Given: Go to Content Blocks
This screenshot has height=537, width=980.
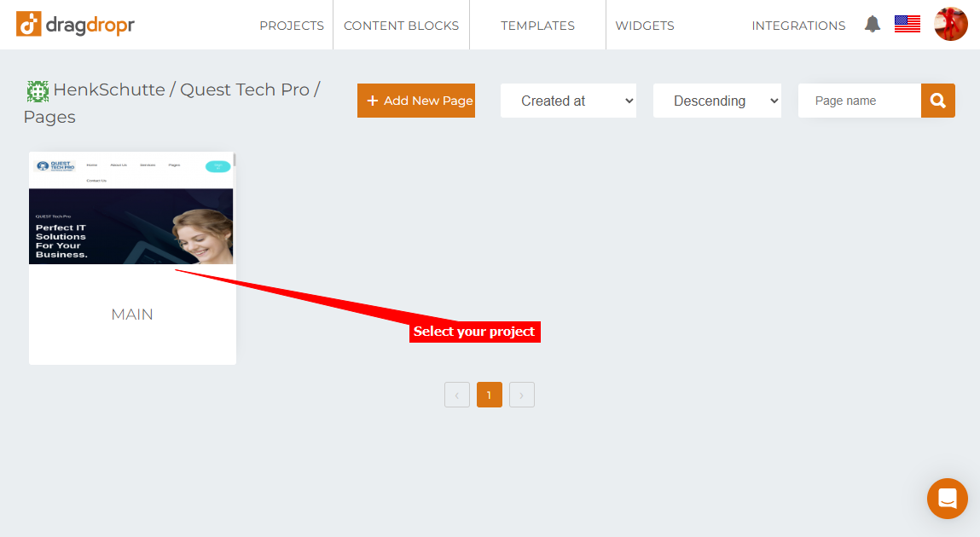Looking at the screenshot, I should (x=401, y=26).
